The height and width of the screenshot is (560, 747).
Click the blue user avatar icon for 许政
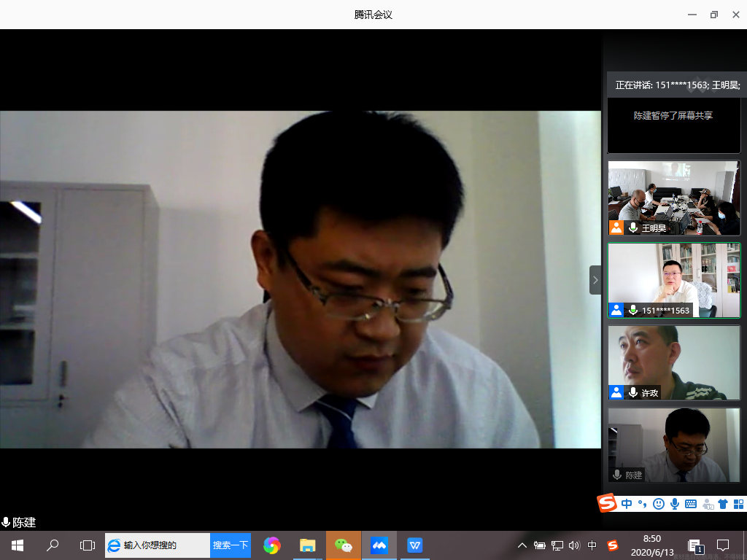616,393
